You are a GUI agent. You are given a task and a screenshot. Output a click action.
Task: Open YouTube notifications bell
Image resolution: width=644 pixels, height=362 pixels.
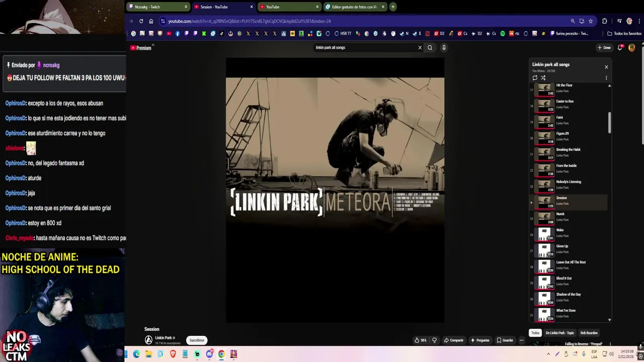coord(620,48)
